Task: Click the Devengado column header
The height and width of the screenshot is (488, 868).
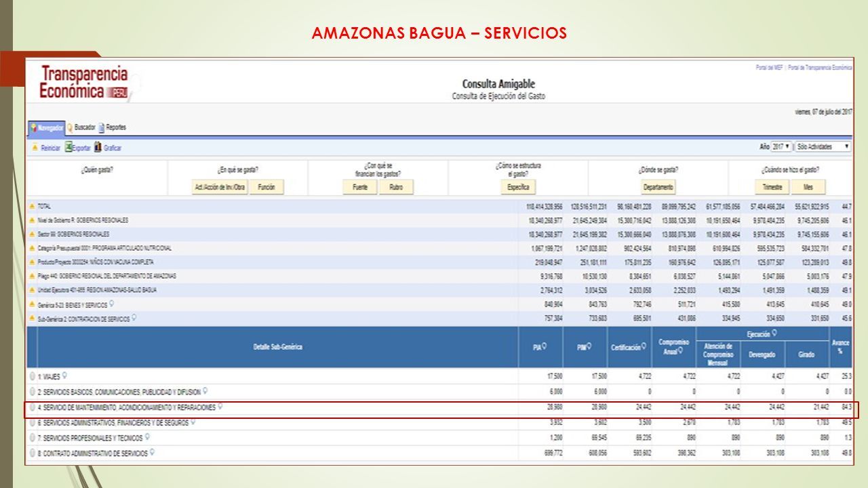Action: pos(762,354)
